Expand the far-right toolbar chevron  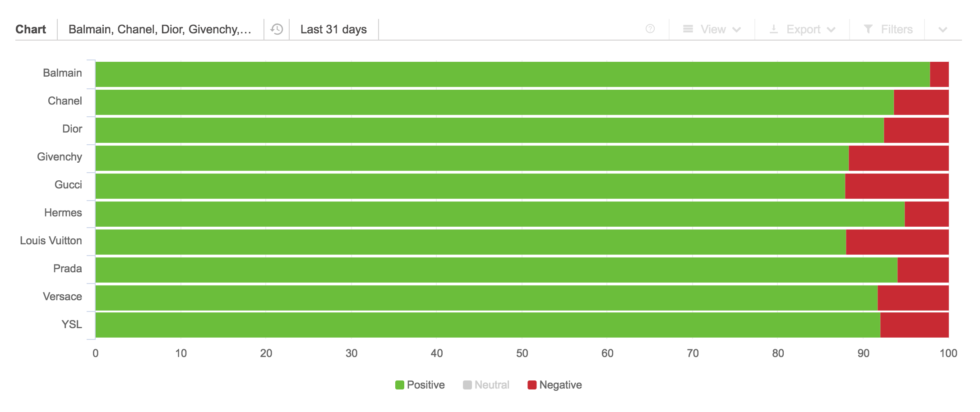(943, 30)
